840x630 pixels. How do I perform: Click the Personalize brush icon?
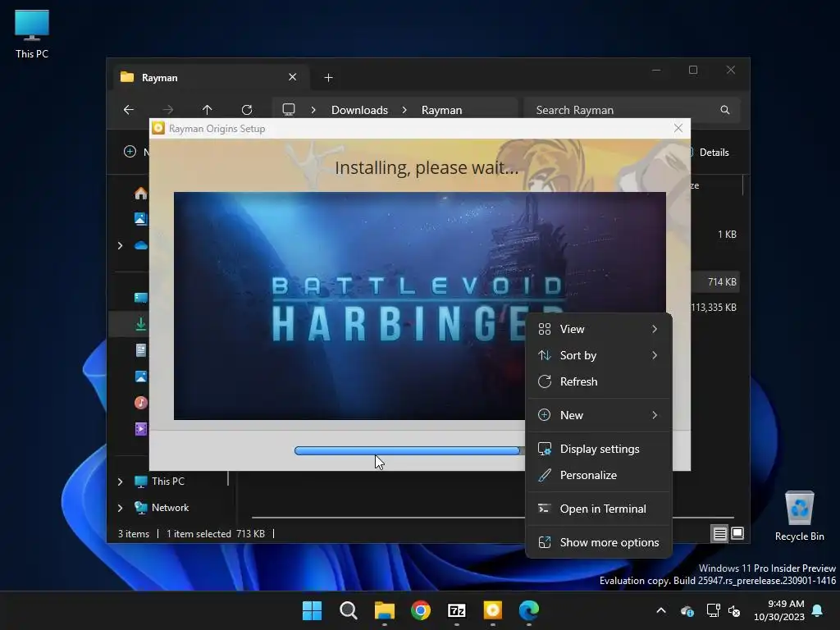pyautogui.click(x=545, y=475)
